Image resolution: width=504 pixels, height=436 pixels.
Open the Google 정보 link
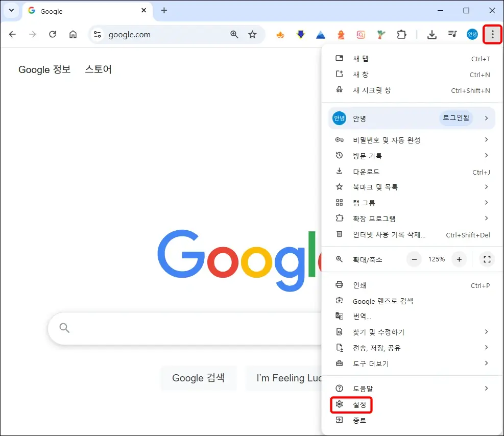[x=44, y=69]
